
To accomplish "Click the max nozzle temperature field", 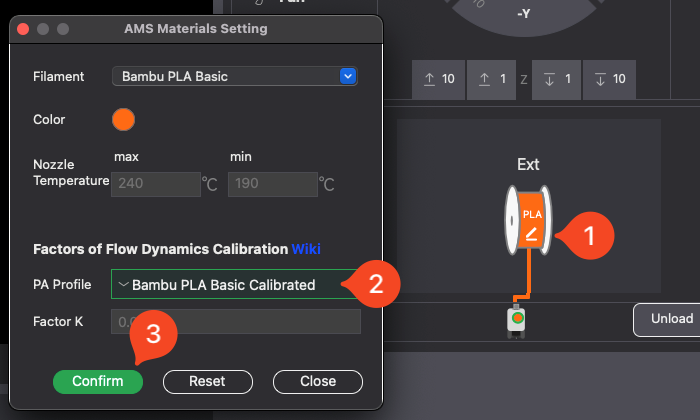I will tap(156, 184).
